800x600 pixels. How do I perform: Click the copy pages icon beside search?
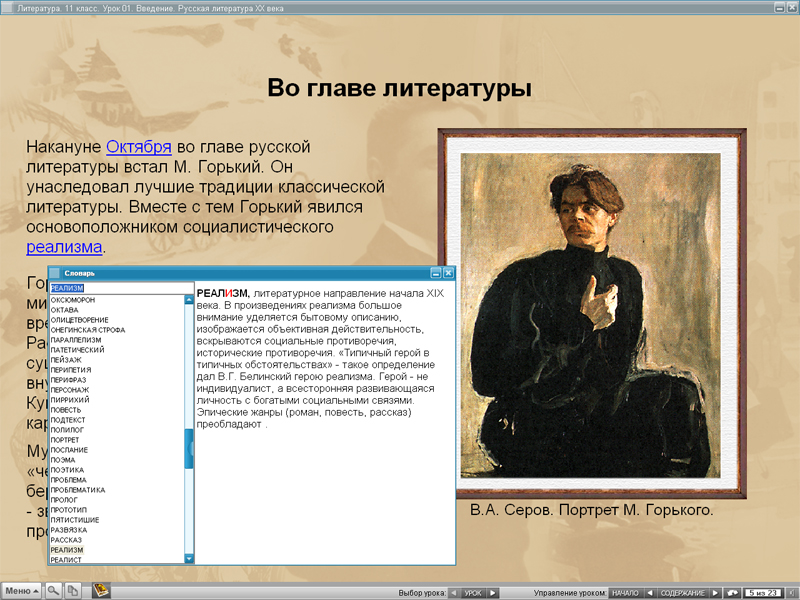(73, 591)
